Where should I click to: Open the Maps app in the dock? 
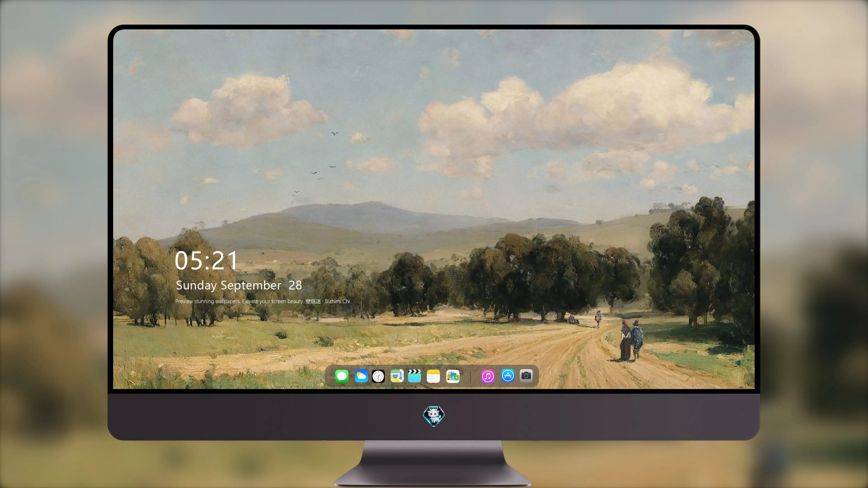point(397,376)
